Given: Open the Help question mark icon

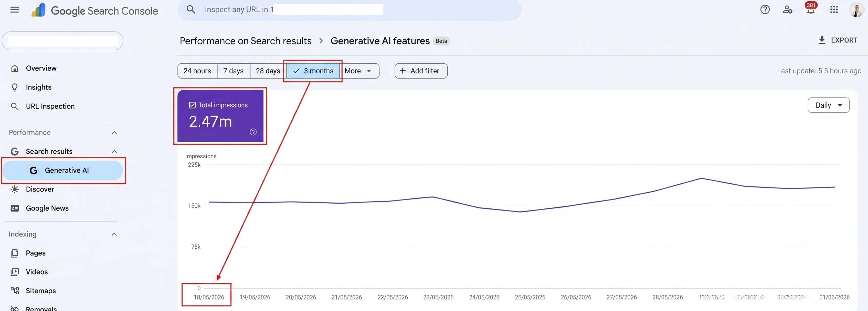Looking at the screenshot, I should [765, 10].
